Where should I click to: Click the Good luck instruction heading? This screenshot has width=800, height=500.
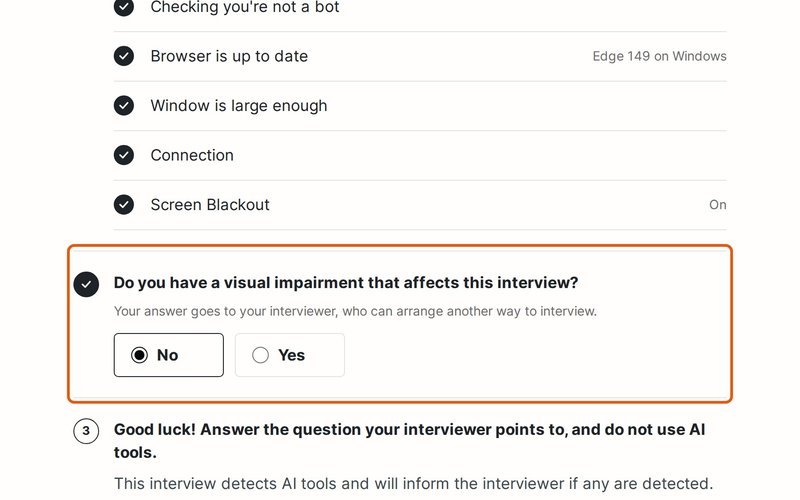click(x=409, y=441)
